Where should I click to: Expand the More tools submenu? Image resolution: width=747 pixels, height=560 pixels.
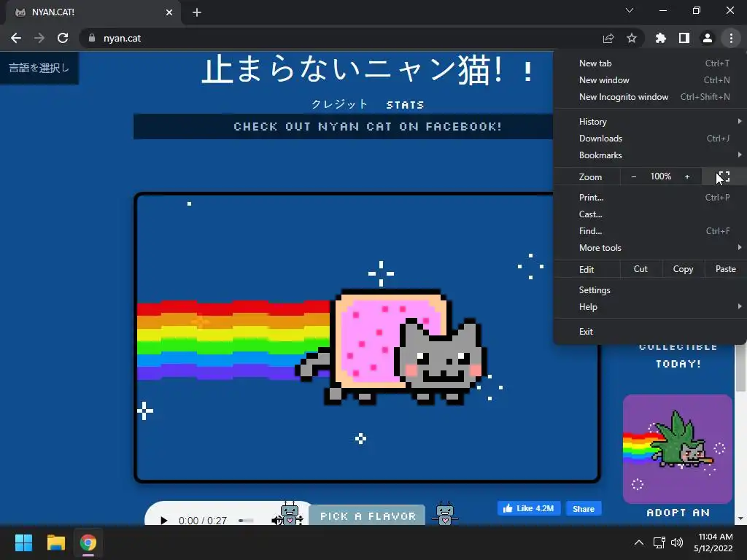[x=650, y=248]
